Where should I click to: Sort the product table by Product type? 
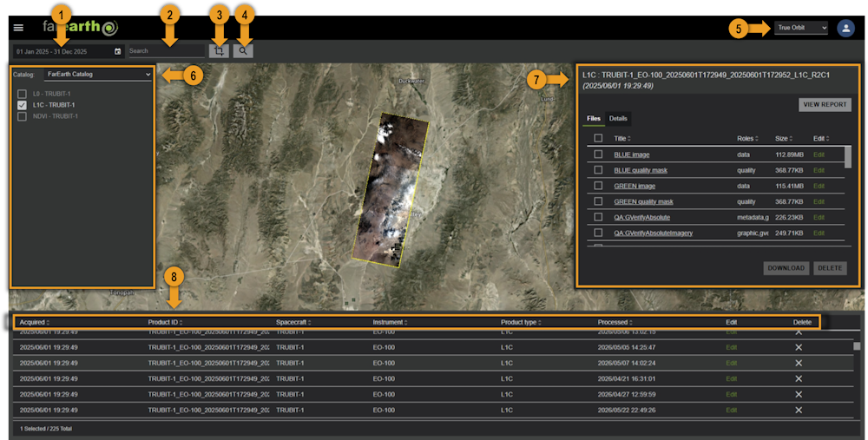pyautogui.click(x=521, y=322)
